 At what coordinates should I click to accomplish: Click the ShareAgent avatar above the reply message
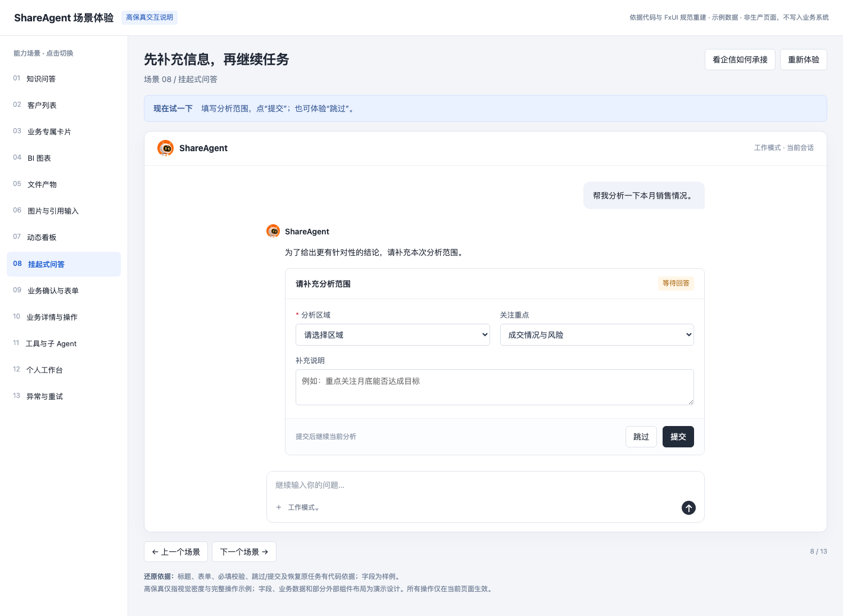(273, 231)
